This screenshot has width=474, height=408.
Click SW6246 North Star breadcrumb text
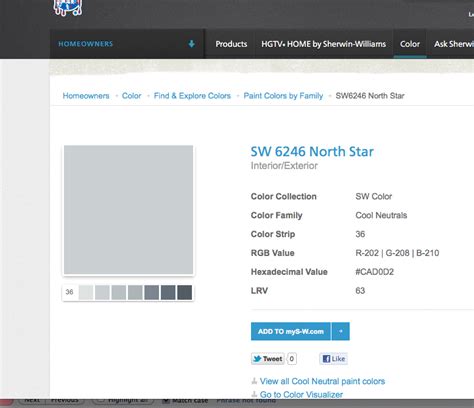click(370, 96)
